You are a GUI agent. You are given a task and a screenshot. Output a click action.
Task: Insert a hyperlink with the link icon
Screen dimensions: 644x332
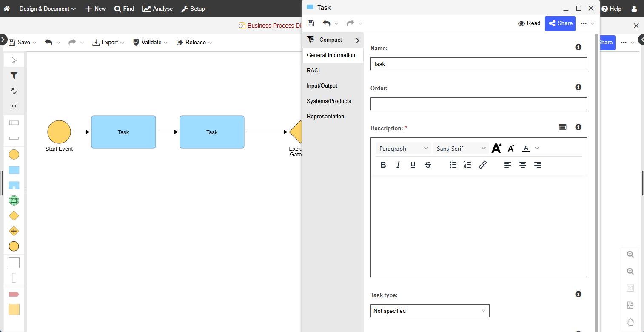tap(482, 165)
